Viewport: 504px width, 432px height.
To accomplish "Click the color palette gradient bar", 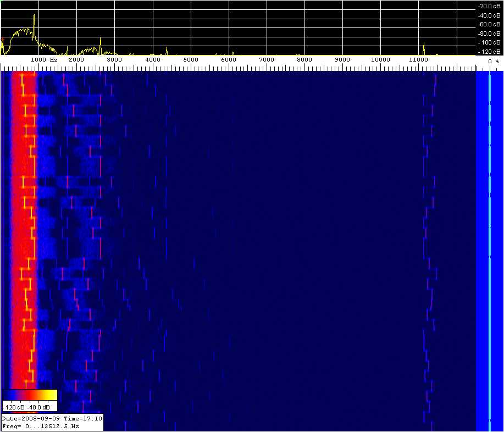I will click(30, 395).
